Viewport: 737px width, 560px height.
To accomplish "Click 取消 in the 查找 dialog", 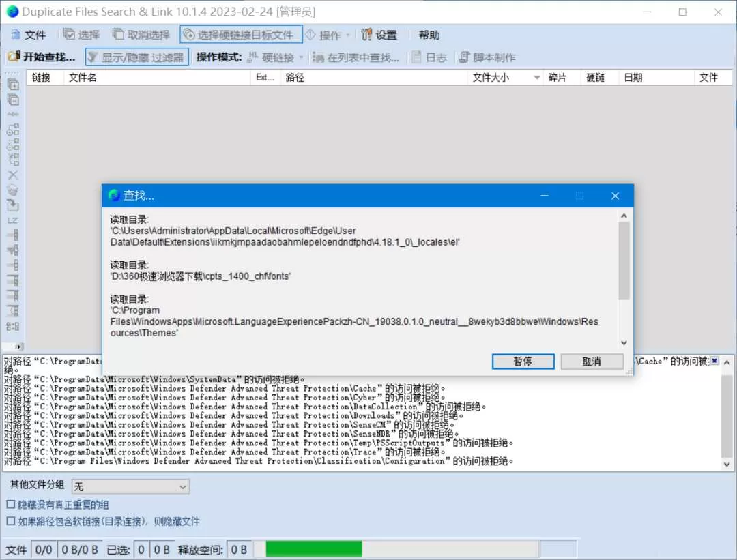I will [592, 362].
